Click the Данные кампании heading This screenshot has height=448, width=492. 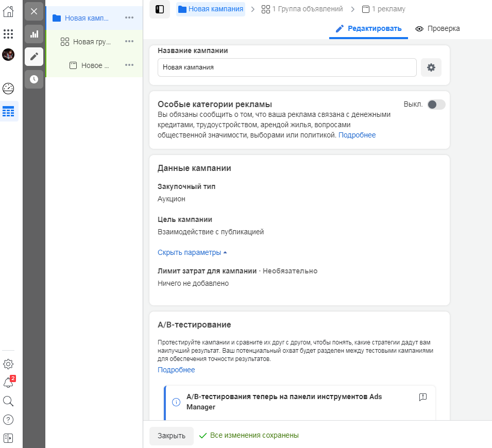point(194,168)
